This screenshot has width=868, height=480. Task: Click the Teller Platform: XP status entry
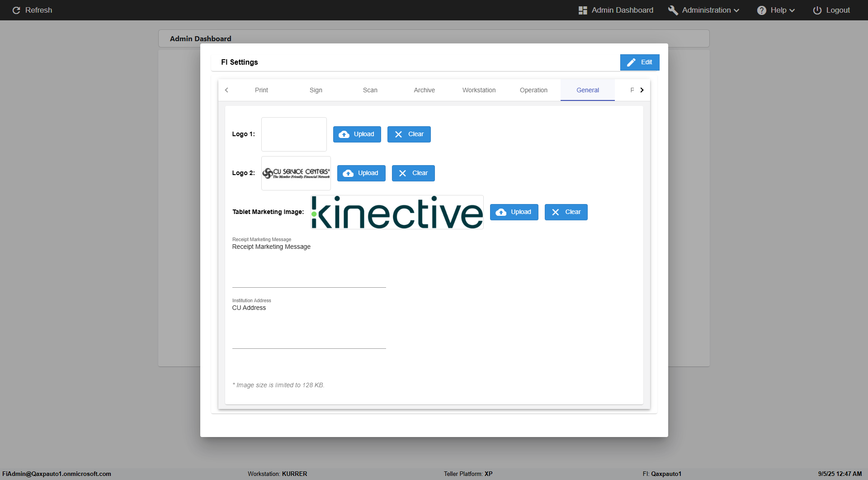[x=468, y=474]
